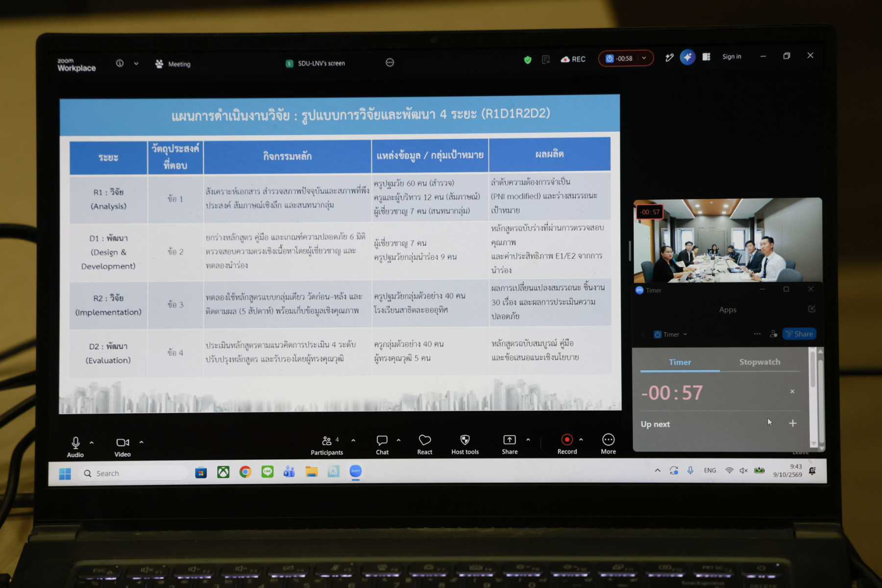Image resolution: width=882 pixels, height=588 pixels.
Task: Select the Timer tab
Action: [680, 362]
